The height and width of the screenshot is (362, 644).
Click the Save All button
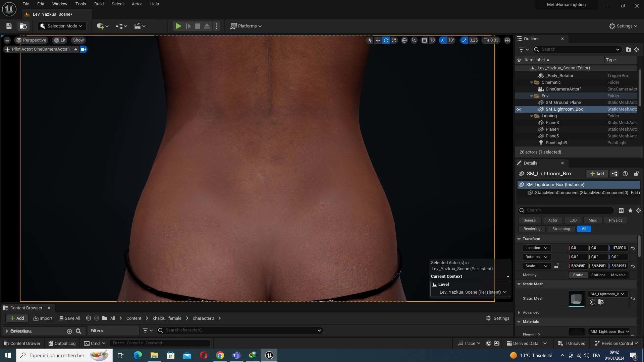point(69,318)
